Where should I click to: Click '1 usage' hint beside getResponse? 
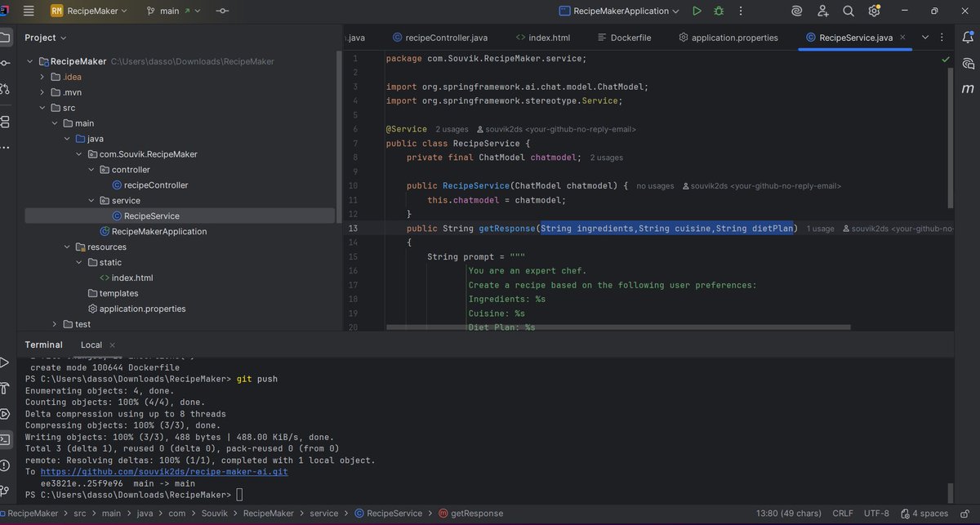tap(820, 229)
